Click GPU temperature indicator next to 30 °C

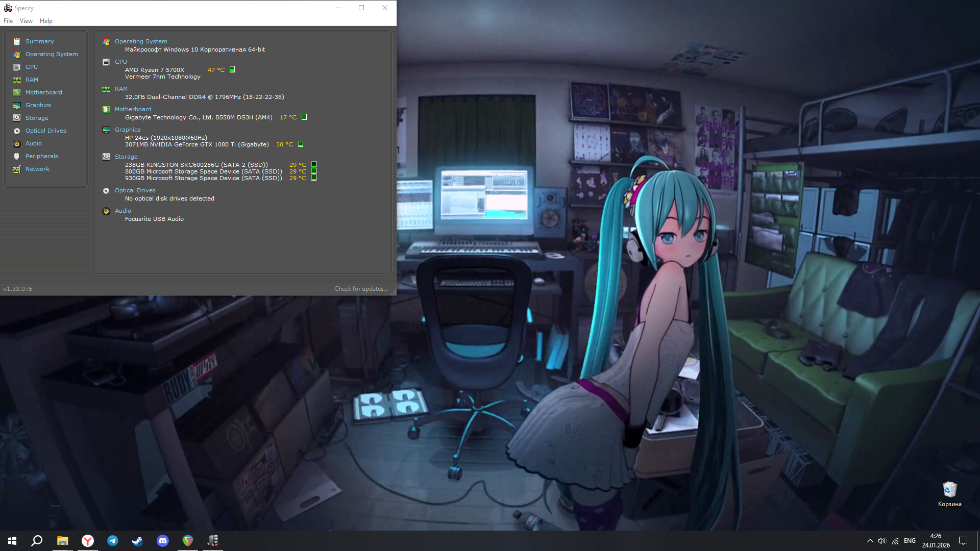pos(301,144)
